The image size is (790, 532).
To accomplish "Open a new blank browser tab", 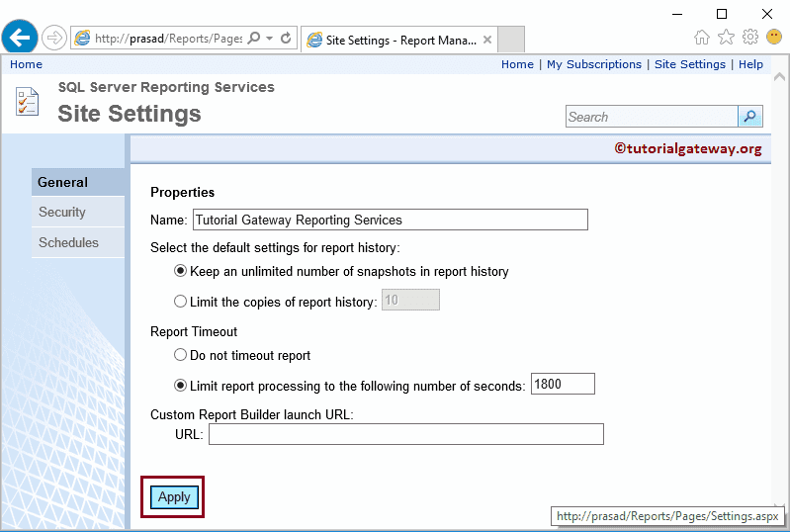I will coord(511,40).
